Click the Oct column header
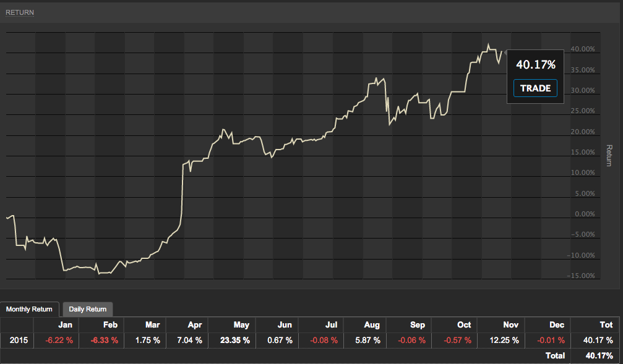Image resolution: width=623 pixels, height=364 pixels. coord(463,324)
